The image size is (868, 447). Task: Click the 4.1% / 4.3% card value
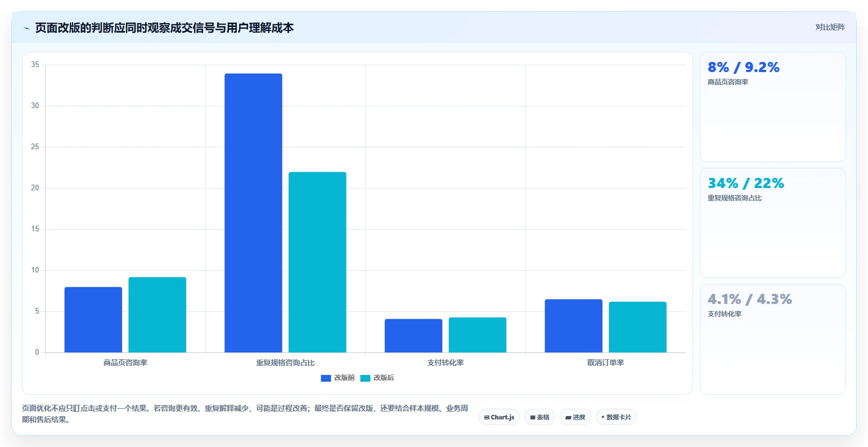click(x=750, y=300)
